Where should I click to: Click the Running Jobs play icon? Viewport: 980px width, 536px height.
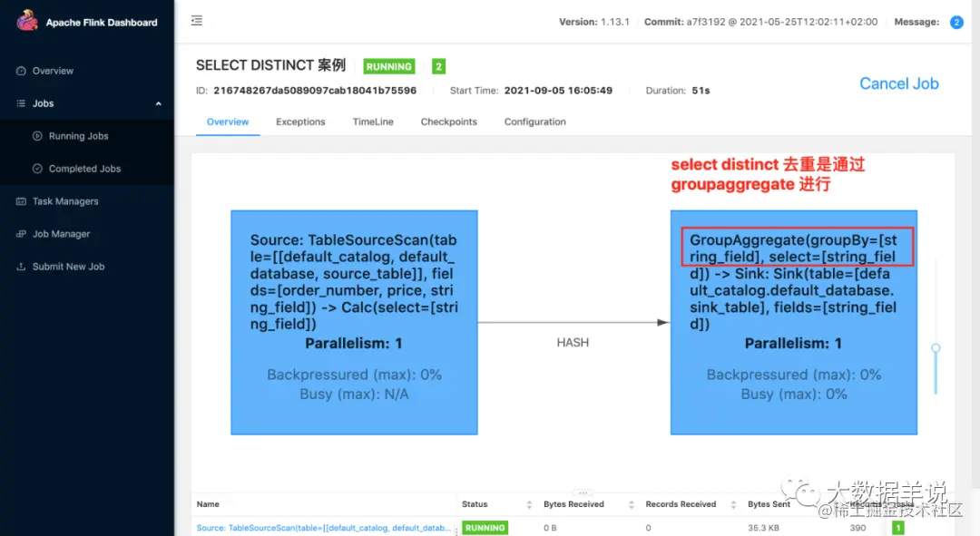point(37,135)
